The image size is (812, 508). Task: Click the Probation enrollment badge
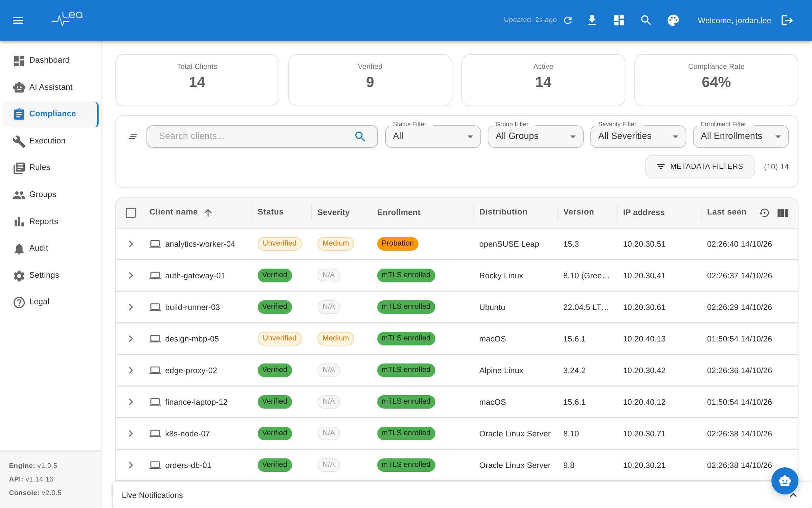[398, 244]
